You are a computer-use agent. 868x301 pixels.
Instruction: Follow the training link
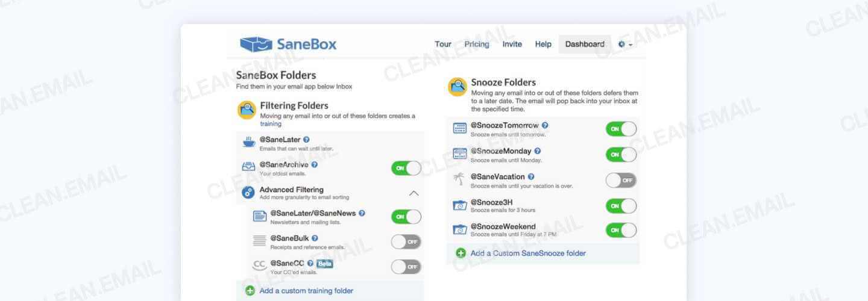(271, 124)
